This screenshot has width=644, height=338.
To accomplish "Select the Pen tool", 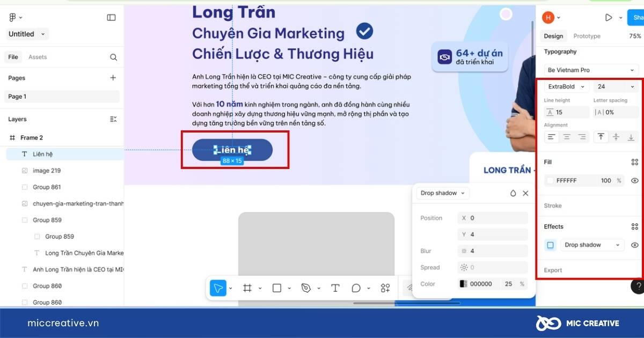I will point(306,288).
